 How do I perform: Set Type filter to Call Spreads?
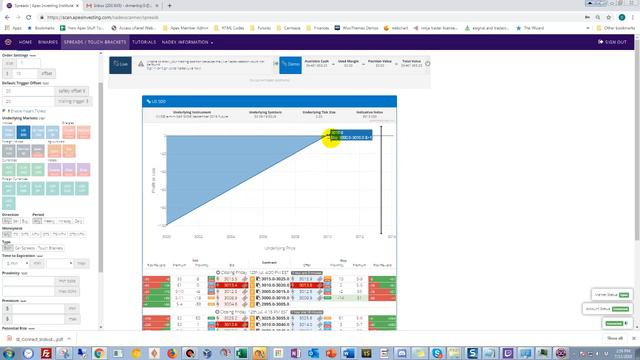(x=24, y=248)
